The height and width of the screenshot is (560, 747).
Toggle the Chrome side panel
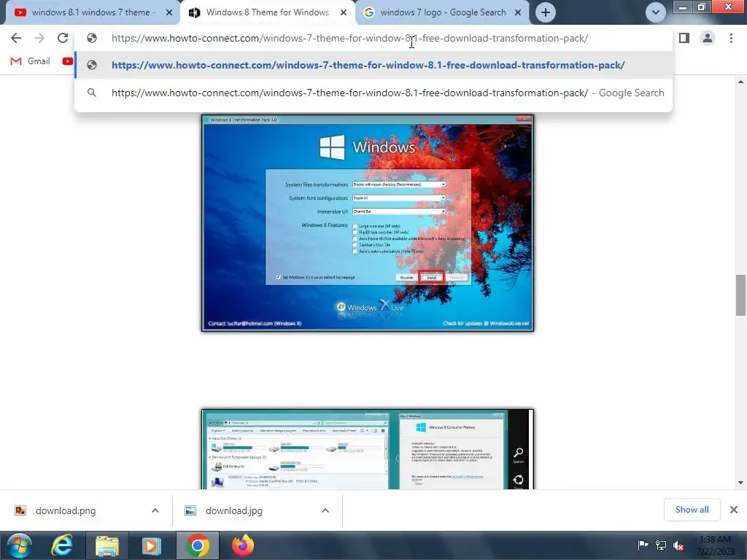[684, 38]
